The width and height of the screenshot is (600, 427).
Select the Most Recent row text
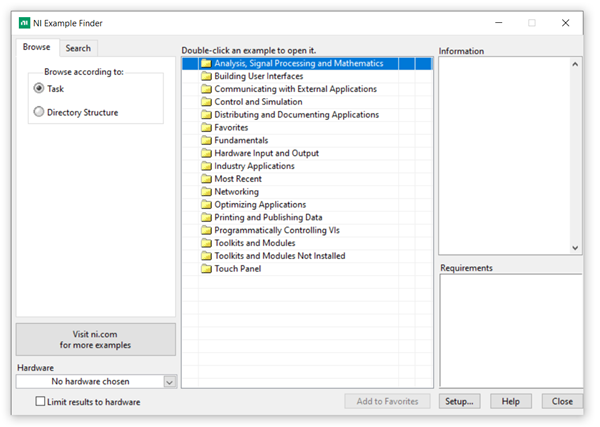(238, 179)
